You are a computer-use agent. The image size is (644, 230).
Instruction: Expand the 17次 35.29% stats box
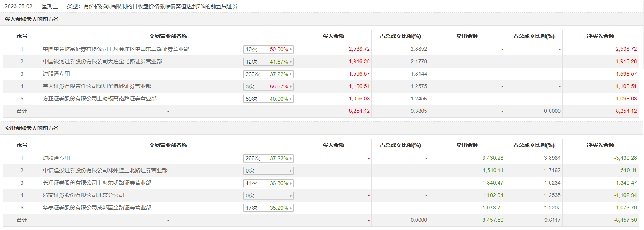point(268,208)
